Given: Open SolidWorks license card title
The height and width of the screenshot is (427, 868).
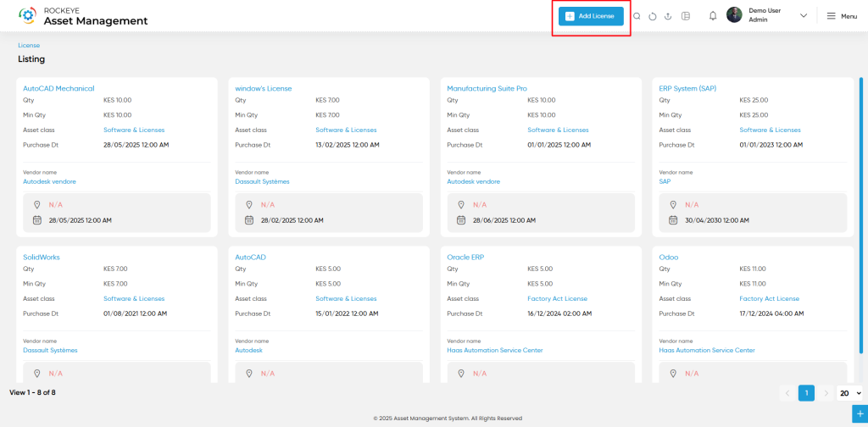Looking at the screenshot, I should [x=42, y=257].
